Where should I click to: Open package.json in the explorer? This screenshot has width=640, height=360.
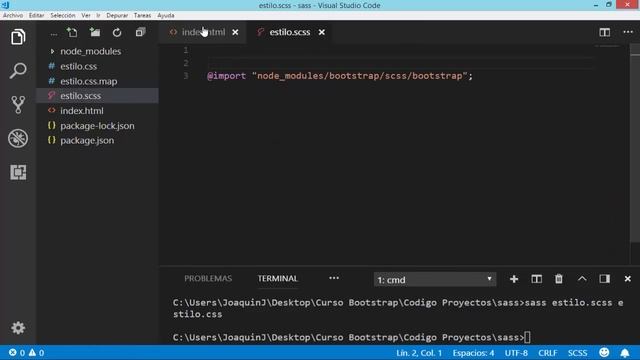point(87,140)
